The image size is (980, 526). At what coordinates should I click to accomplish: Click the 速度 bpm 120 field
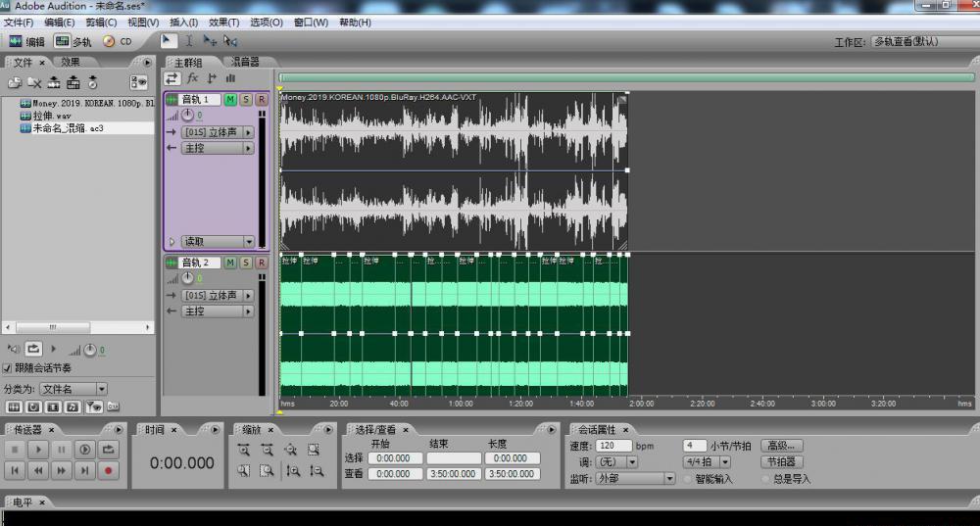point(613,446)
